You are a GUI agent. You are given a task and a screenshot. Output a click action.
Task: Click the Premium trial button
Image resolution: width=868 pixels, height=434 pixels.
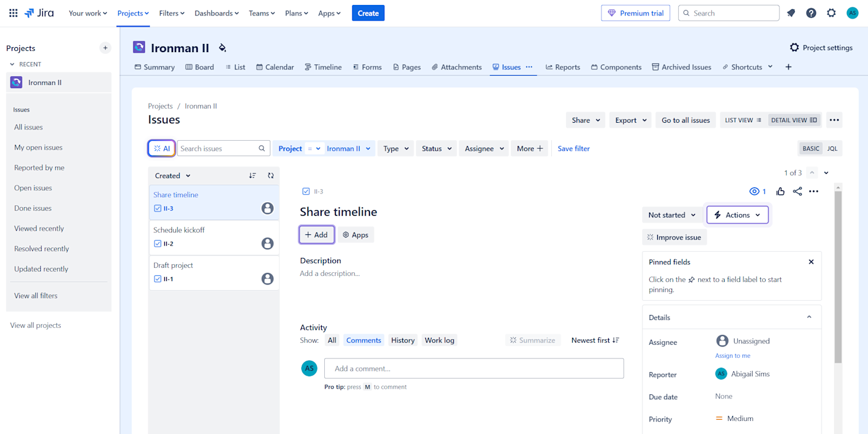pos(635,13)
